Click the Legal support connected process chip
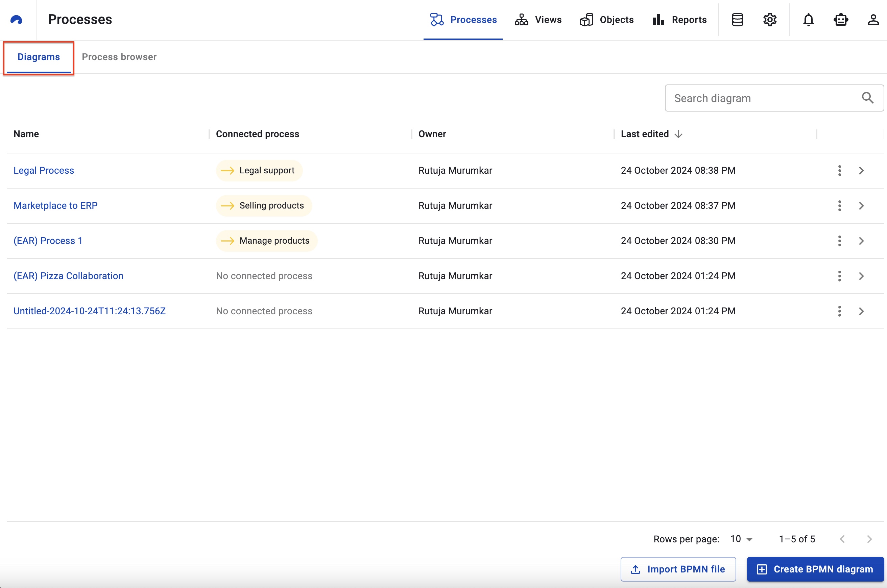887x588 pixels. click(259, 171)
